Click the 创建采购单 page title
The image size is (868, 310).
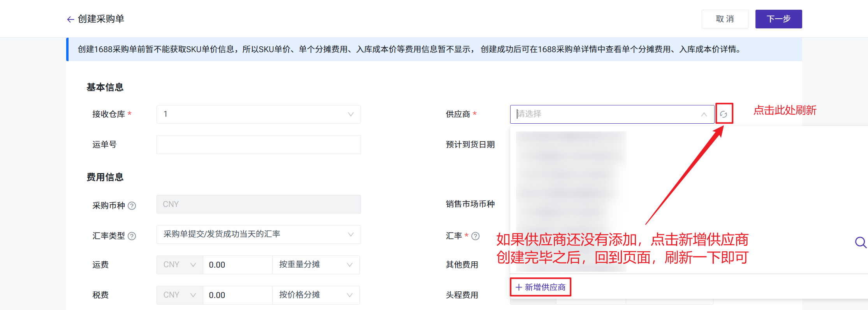point(101,19)
